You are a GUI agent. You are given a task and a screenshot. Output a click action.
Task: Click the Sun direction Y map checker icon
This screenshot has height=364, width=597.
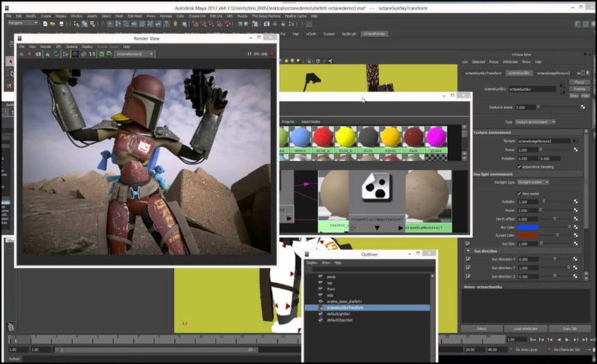point(575,268)
